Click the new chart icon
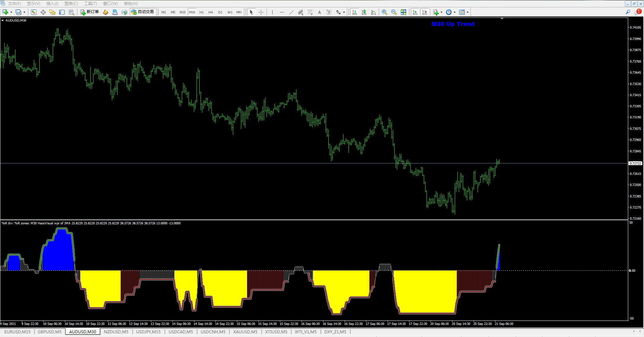Image resolution: width=644 pixels, height=337 pixels. [x=5, y=12]
